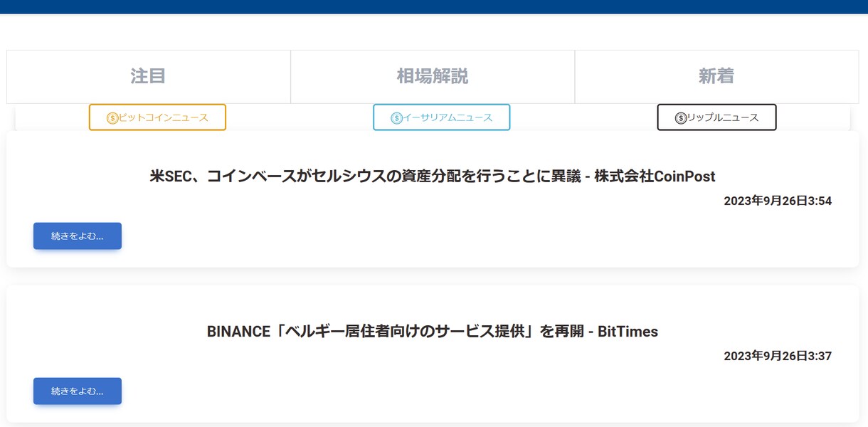This screenshot has width=868, height=427.
Task: Select timestamp 2023年9月26日3:37
Action: click(778, 356)
